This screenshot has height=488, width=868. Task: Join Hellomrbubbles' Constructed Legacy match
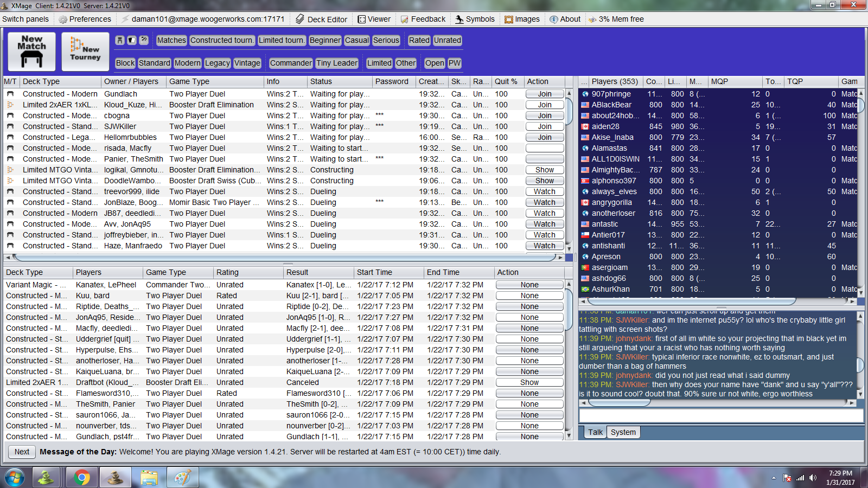(x=545, y=137)
